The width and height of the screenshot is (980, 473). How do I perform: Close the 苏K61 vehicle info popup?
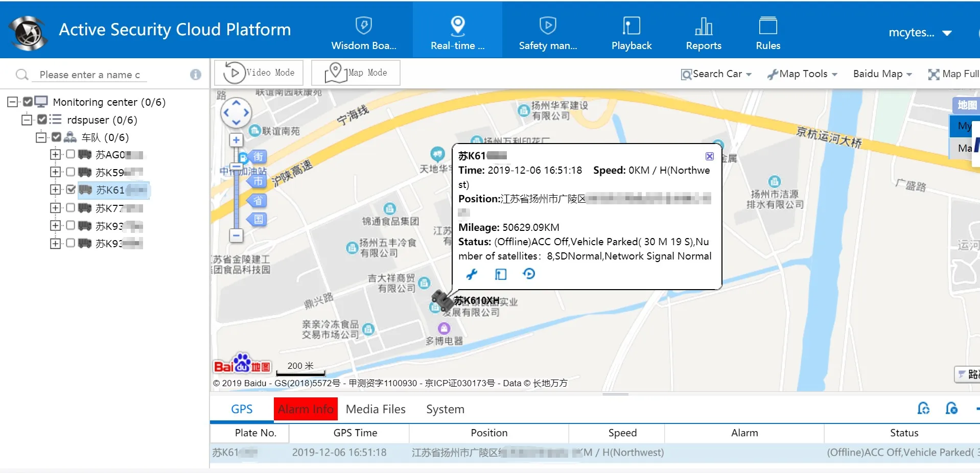(710, 156)
